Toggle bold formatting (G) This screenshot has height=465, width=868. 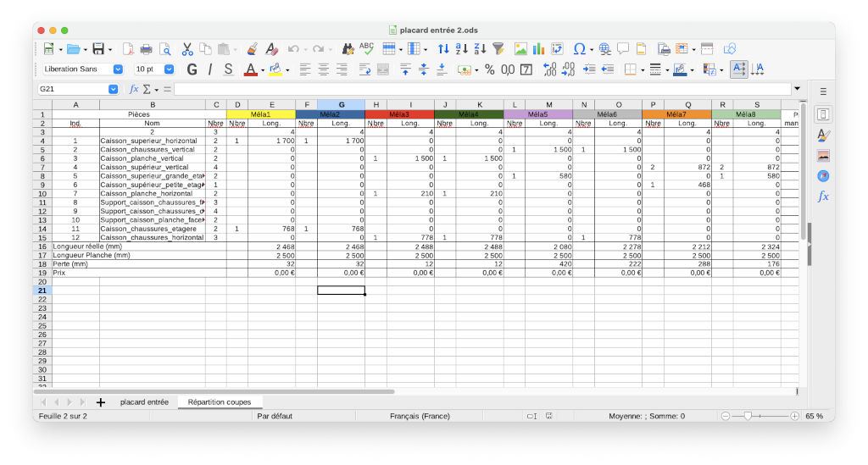[x=192, y=69]
